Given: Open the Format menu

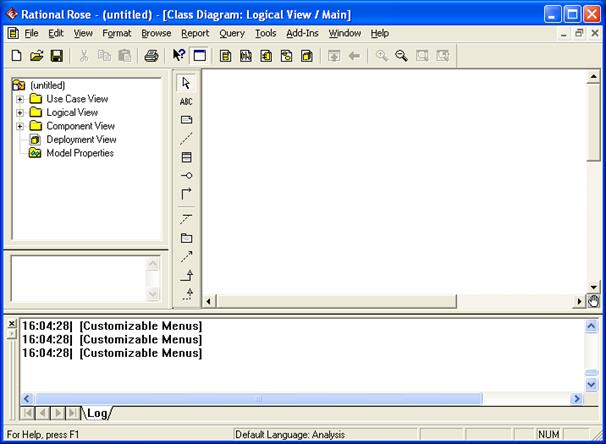Looking at the screenshot, I should 117,33.
